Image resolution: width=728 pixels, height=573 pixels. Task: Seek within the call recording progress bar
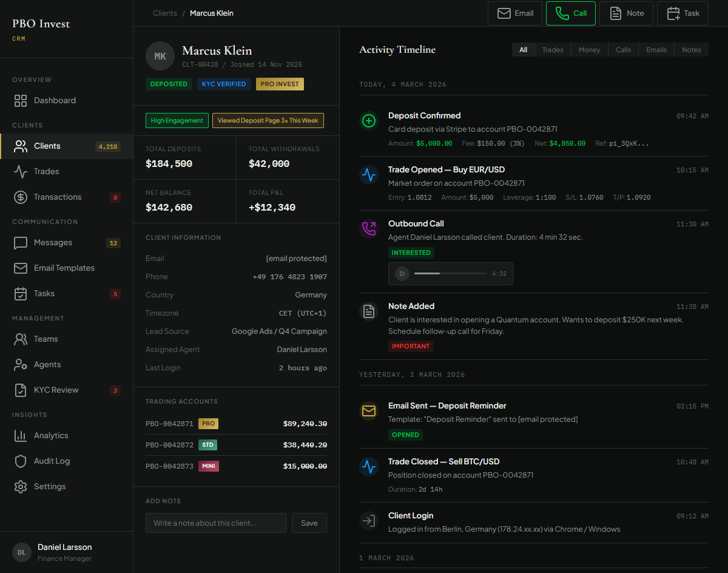(450, 274)
